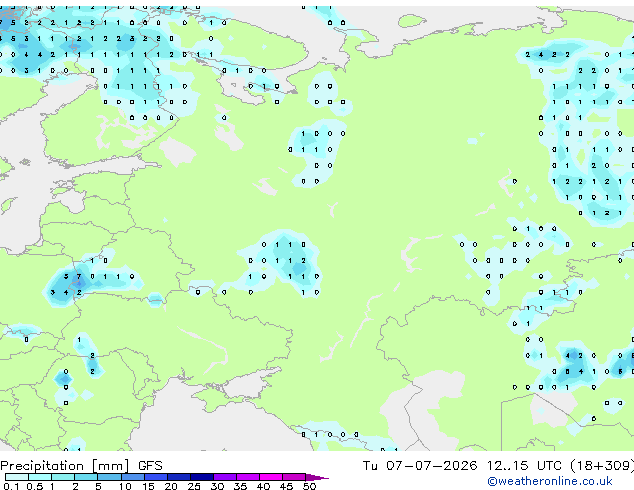
Task: Click the 'Precipitation [mm]' legend title
Action: (65, 466)
